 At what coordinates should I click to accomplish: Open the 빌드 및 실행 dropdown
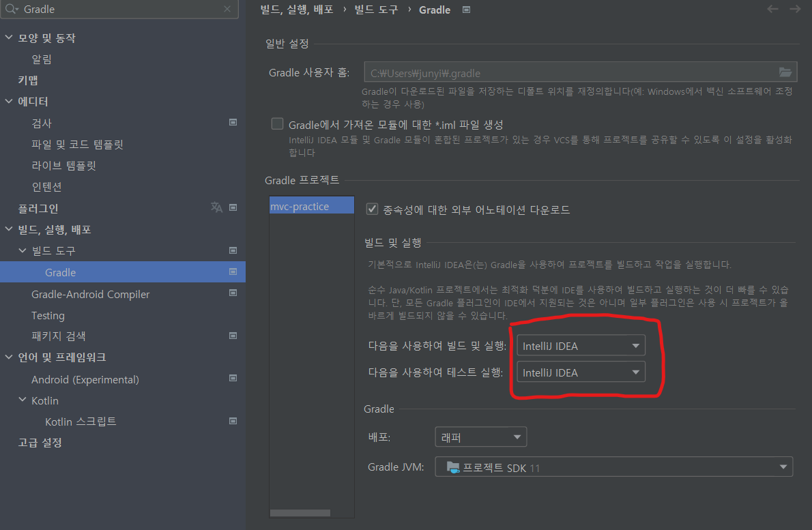581,346
